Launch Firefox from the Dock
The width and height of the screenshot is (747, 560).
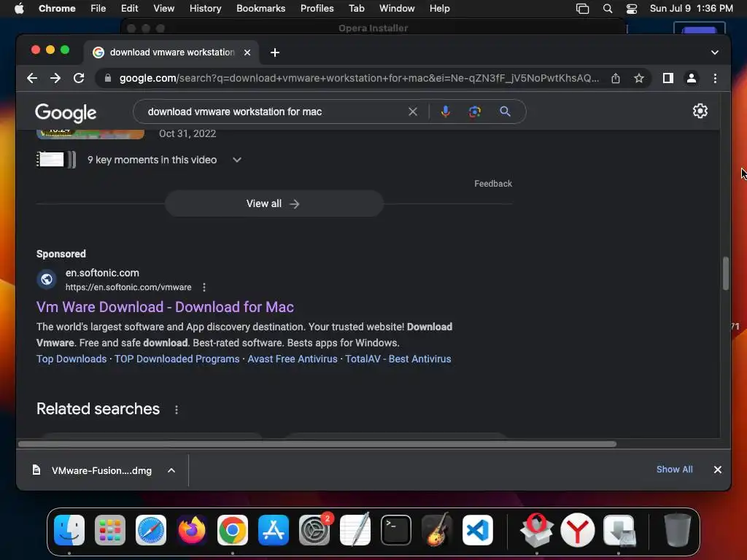(x=192, y=530)
